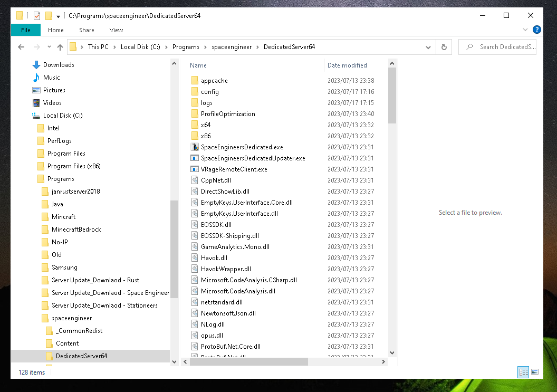Screen dimensions: 557x392
Task: Switch to Large icons view layout
Action: tap(535, 372)
